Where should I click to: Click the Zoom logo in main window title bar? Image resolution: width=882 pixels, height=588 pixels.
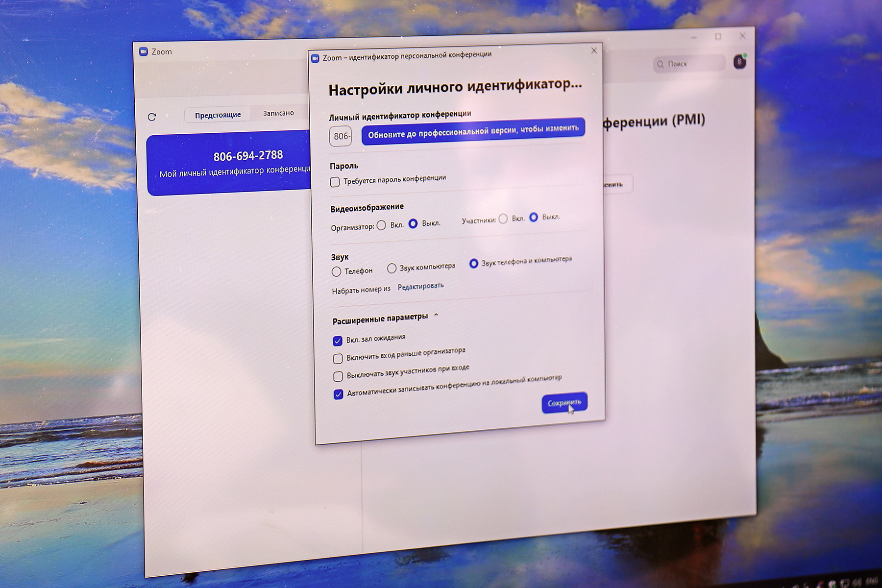(144, 51)
